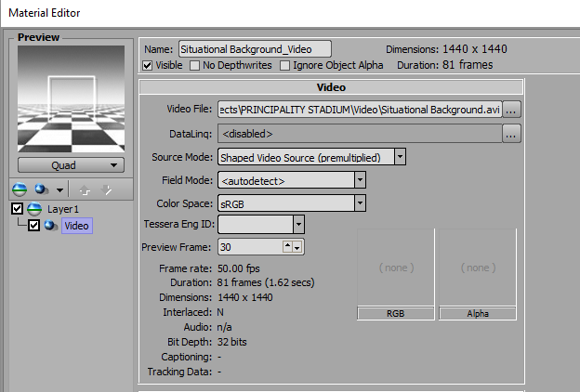The width and height of the screenshot is (580, 392).
Task: Click the '81 frames (1.62 secs)' duration text
Action: coord(266,282)
